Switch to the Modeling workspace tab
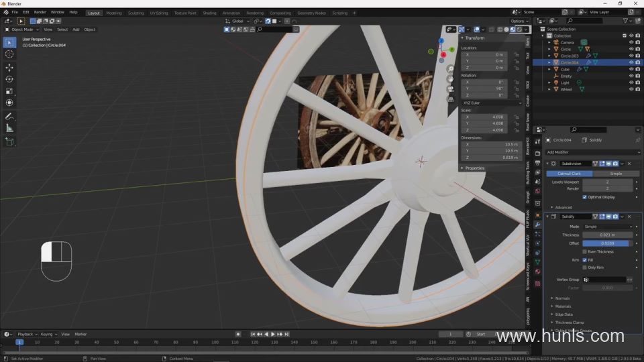This screenshot has height=362, width=644. pyautogui.click(x=114, y=13)
